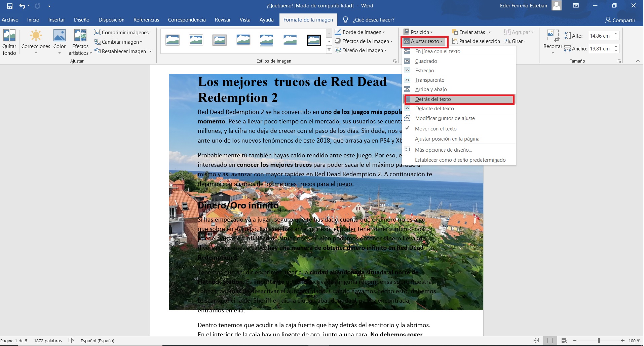
Task: Collapse the Ajustar texto dropdown
Action: pyautogui.click(x=424, y=41)
